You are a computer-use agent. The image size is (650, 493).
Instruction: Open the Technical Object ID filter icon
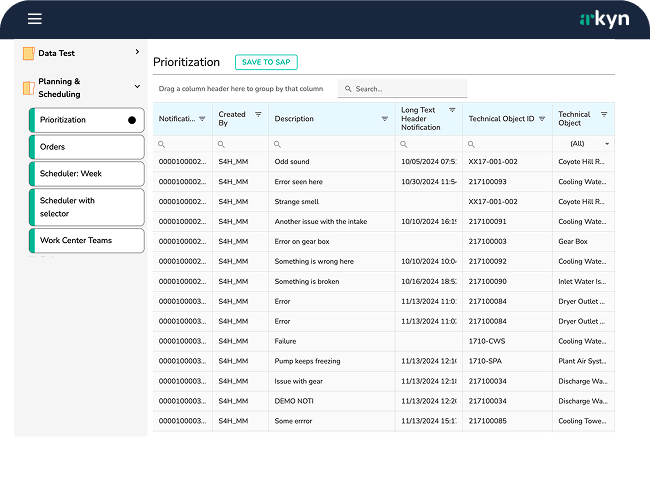(x=542, y=119)
